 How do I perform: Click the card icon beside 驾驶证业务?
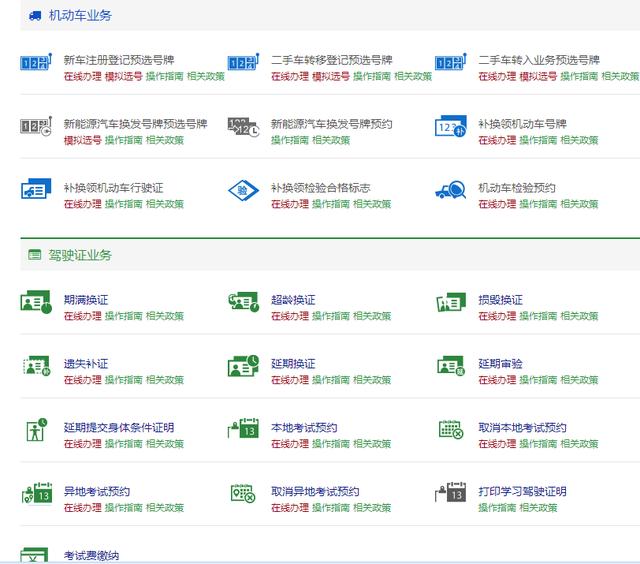pyautogui.click(x=35, y=255)
